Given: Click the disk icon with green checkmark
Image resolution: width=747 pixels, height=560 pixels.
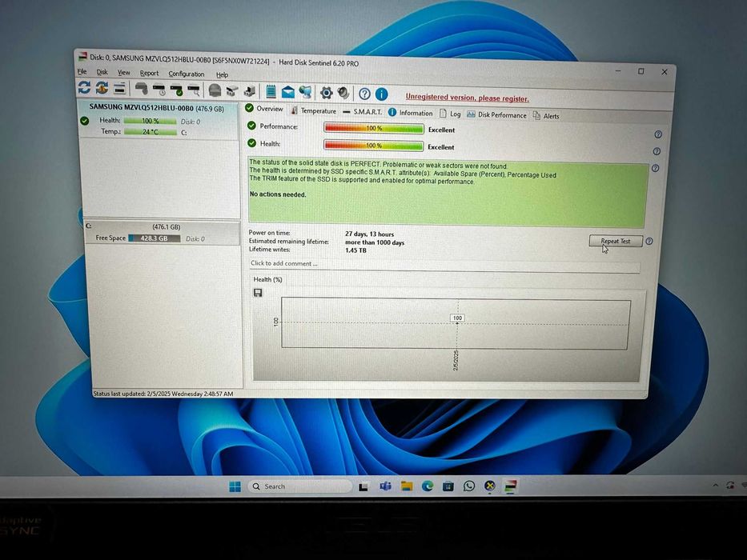Looking at the screenshot, I should pos(176,90).
